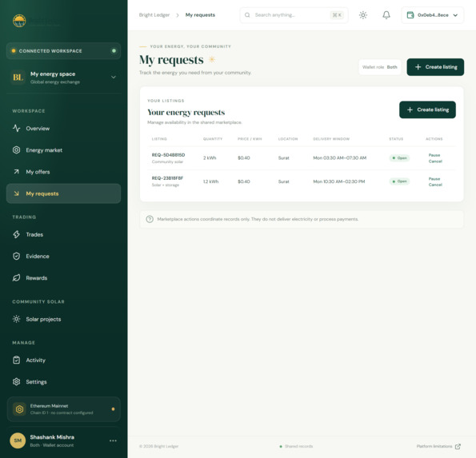Click the Rewards leaf icon
The image size is (476, 458).
tap(16, 278)
